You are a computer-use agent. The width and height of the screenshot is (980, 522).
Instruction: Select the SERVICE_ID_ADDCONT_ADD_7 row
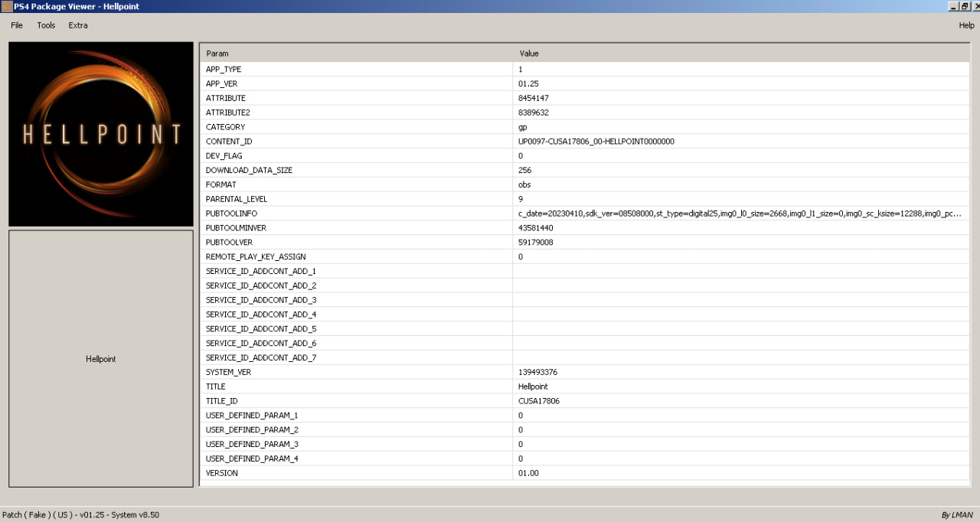(x=585, y=357)
